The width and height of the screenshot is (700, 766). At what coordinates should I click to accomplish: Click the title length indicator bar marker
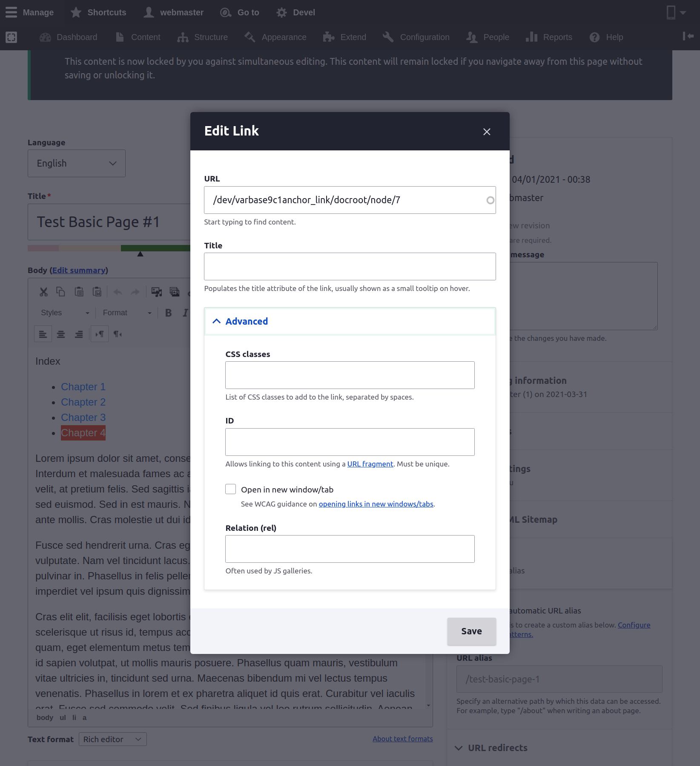140,254
